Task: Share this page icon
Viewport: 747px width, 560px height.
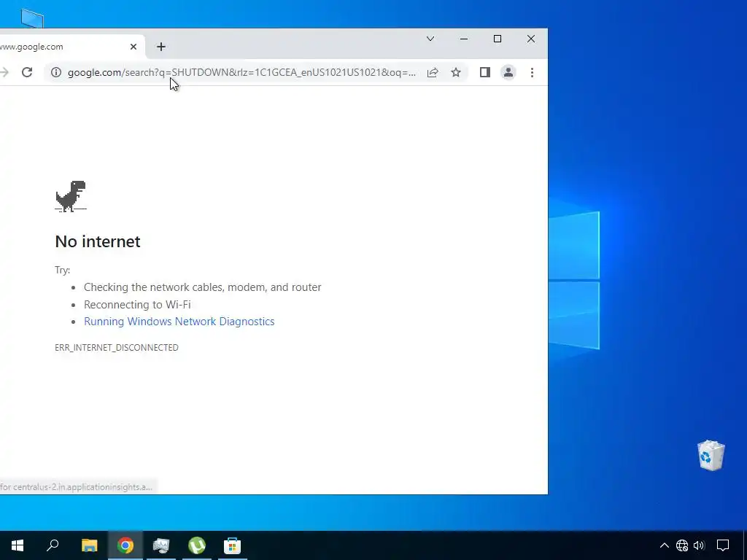Action: coord(433,72)
